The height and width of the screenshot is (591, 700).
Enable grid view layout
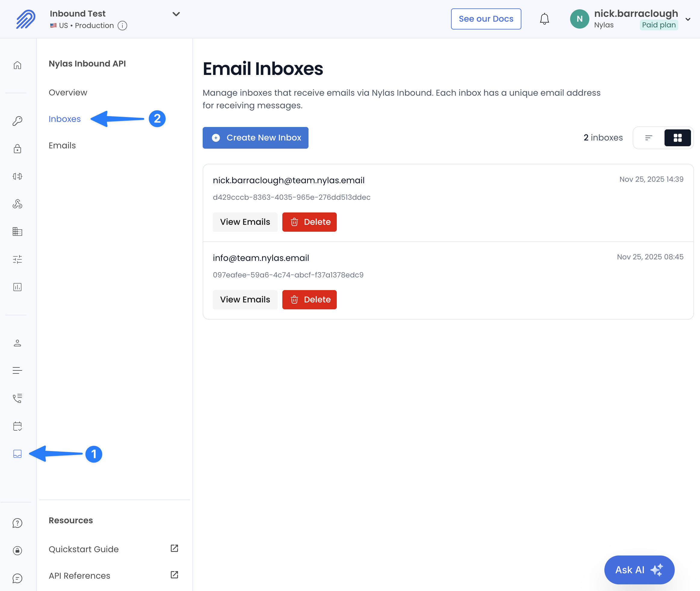pyautogui.click(x=677, y=137)
